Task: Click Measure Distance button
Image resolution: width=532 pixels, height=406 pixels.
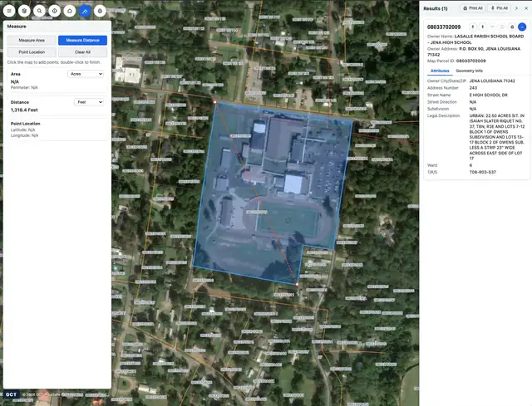Action: [83, 41]
